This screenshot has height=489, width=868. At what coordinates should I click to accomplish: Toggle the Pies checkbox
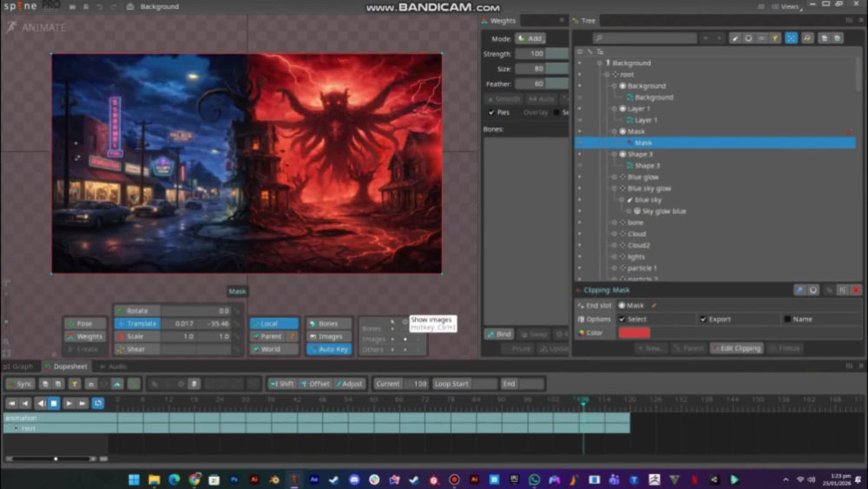pos(491,112)
